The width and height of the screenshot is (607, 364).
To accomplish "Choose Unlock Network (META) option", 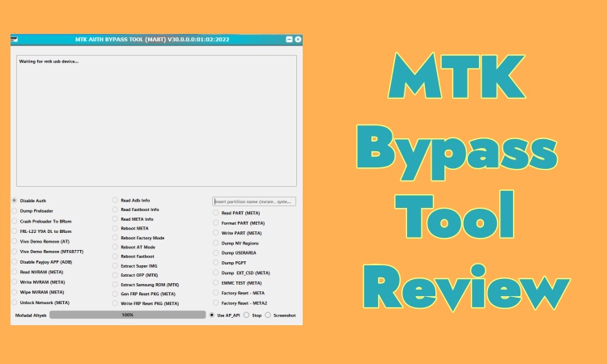I will (15, 302).
